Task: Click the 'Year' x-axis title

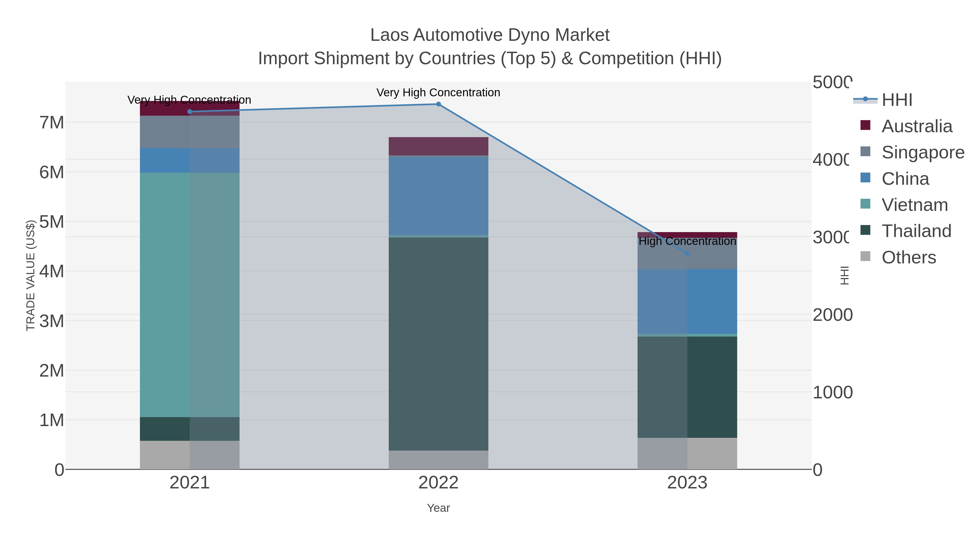Action: click(x=438, y=508)
